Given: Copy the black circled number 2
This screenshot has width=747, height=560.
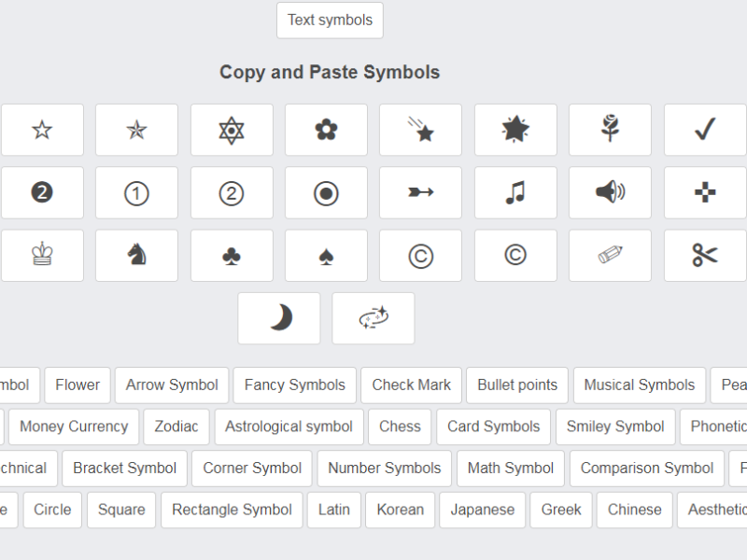Looking at the screenshot, I should tap(42, 192).
